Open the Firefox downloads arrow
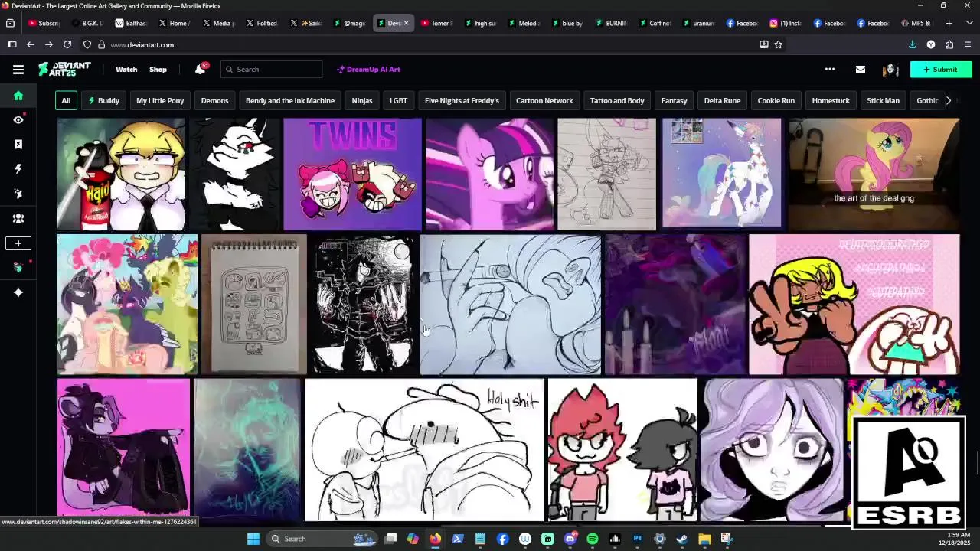 pyautogui.click(x=912, y=44)
